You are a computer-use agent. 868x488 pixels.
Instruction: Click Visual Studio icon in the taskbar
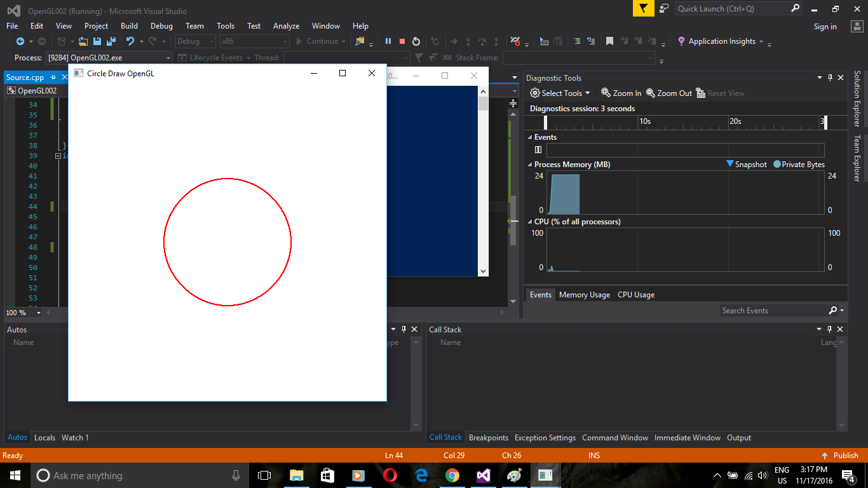(x=484, y=475)
